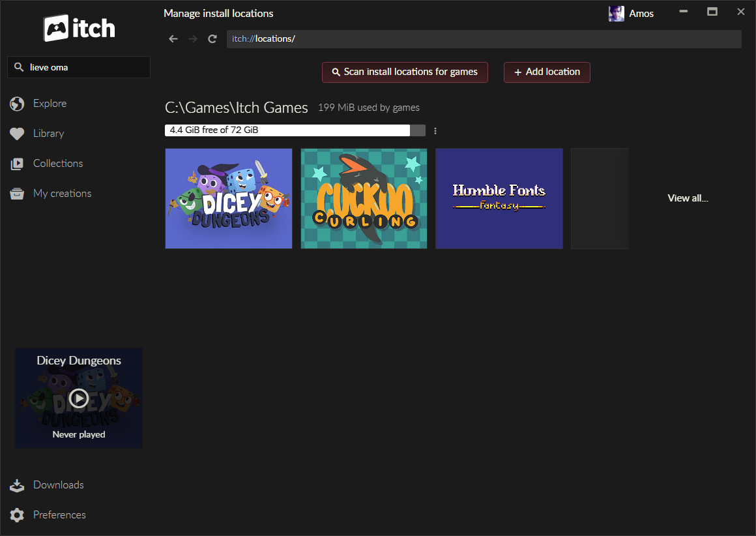
Task: Open the three-dot menu for install location
Action: tap(435, 131)
